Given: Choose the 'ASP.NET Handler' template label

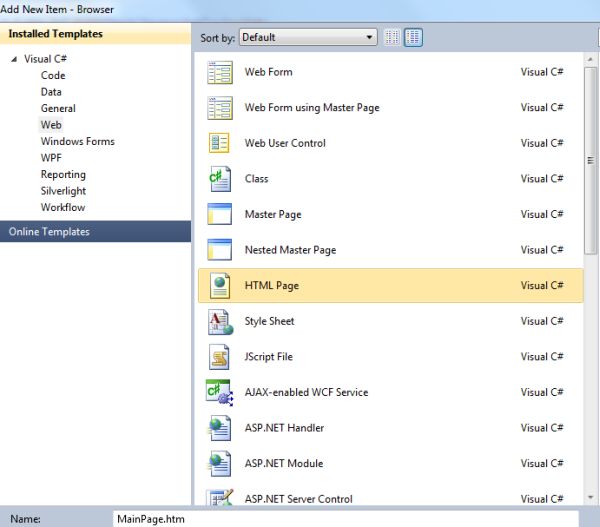Looking at the screenshot, I should tap(284, 428).
